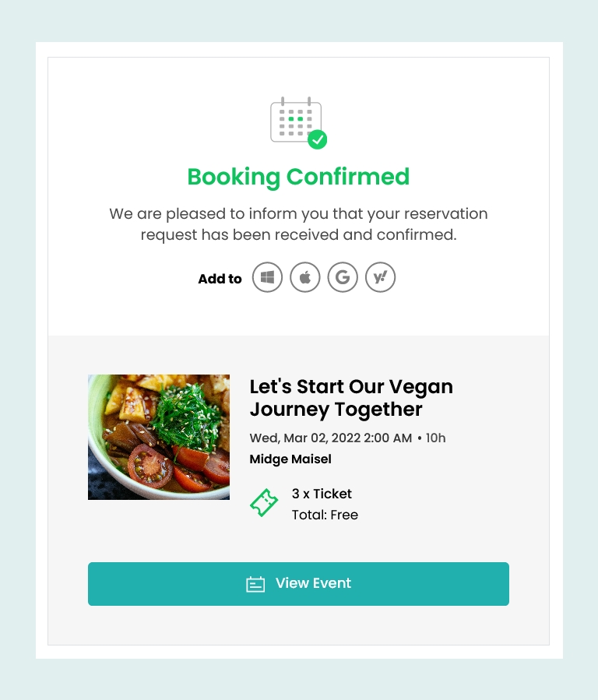Open the View Event button
Image resolution: width=598 pixels, height=700 pixels.
point(298,584)
